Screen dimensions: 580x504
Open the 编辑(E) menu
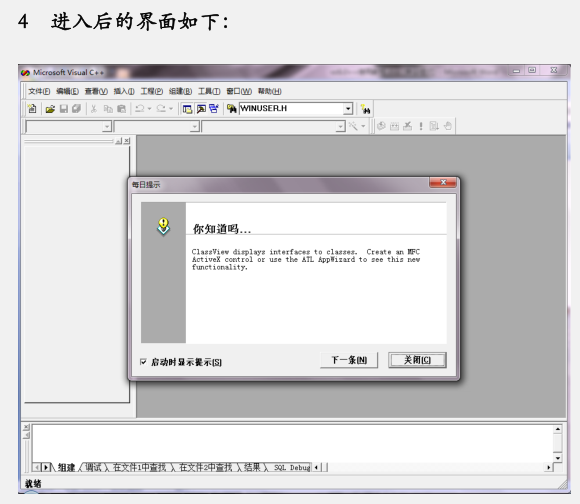click(x=67, y=91)
